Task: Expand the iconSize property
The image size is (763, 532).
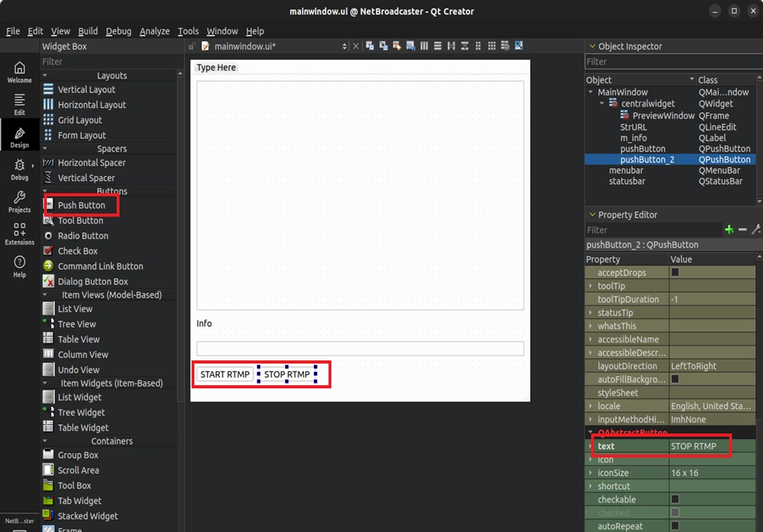Action: (x=591, y=473)
